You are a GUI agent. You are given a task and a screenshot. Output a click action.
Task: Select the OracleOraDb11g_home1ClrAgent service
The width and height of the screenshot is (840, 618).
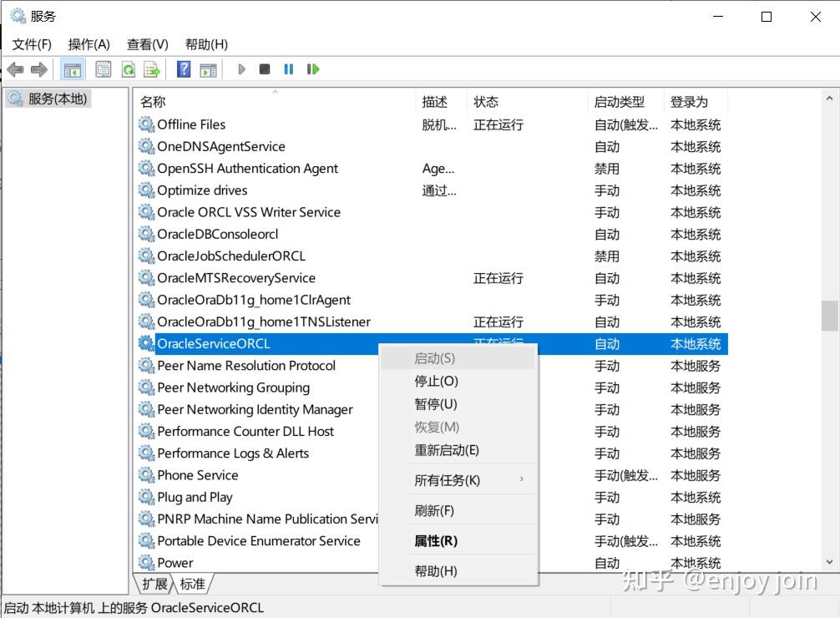431,300
